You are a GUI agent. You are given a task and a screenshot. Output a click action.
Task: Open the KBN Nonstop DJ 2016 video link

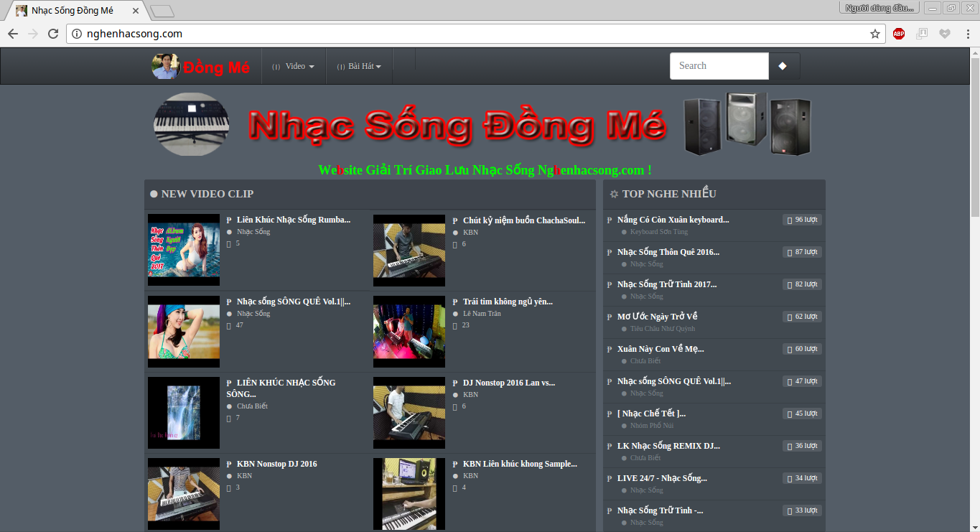click(276, 464)
